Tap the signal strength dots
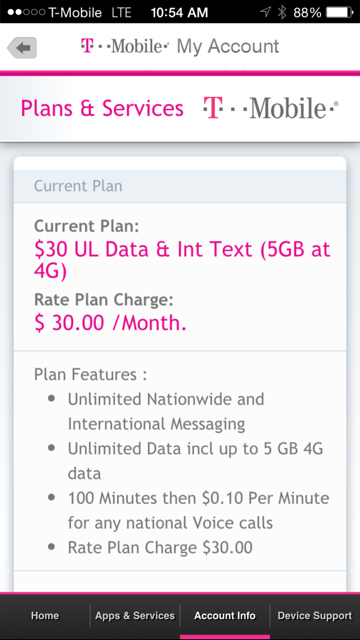 pos(26,12)
